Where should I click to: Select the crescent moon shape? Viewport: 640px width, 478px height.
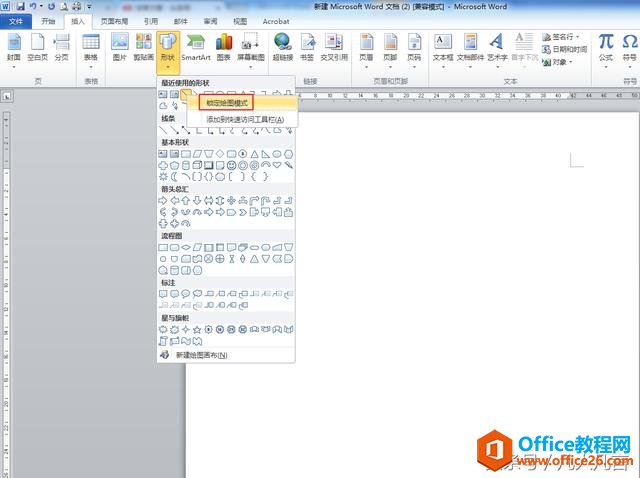coord(174,177)
